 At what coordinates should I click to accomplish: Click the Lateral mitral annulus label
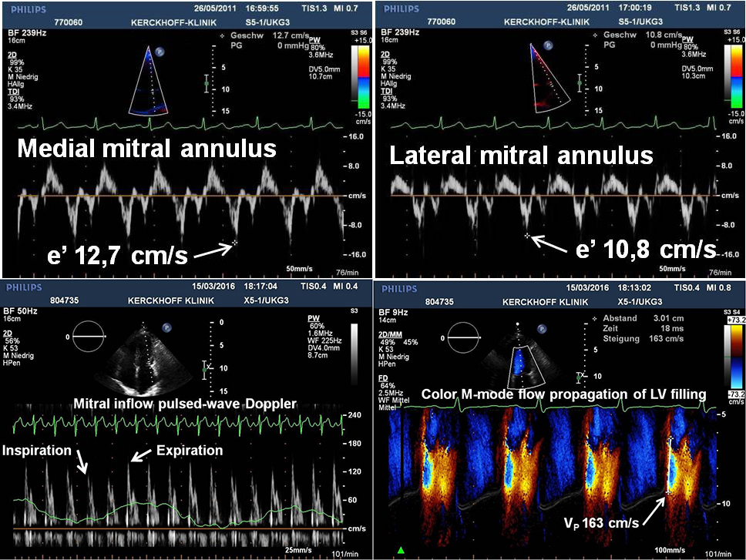pos(521,156)
